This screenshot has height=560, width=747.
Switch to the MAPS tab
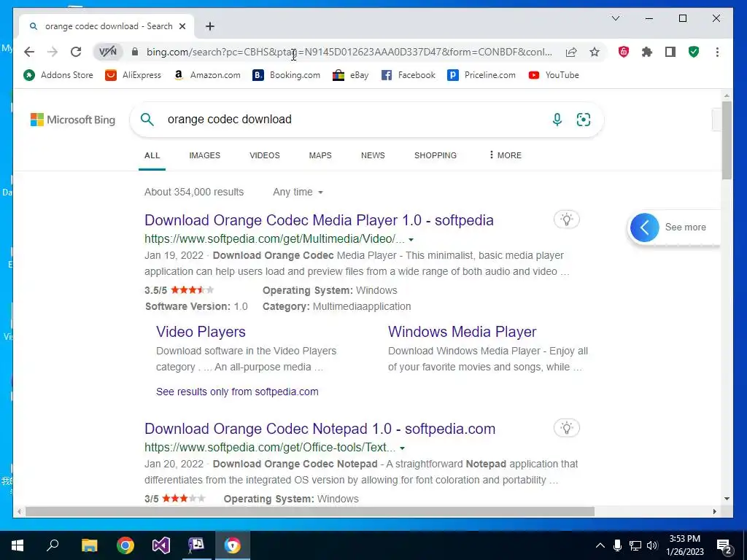pyautogui.click(x=320, y=155)
